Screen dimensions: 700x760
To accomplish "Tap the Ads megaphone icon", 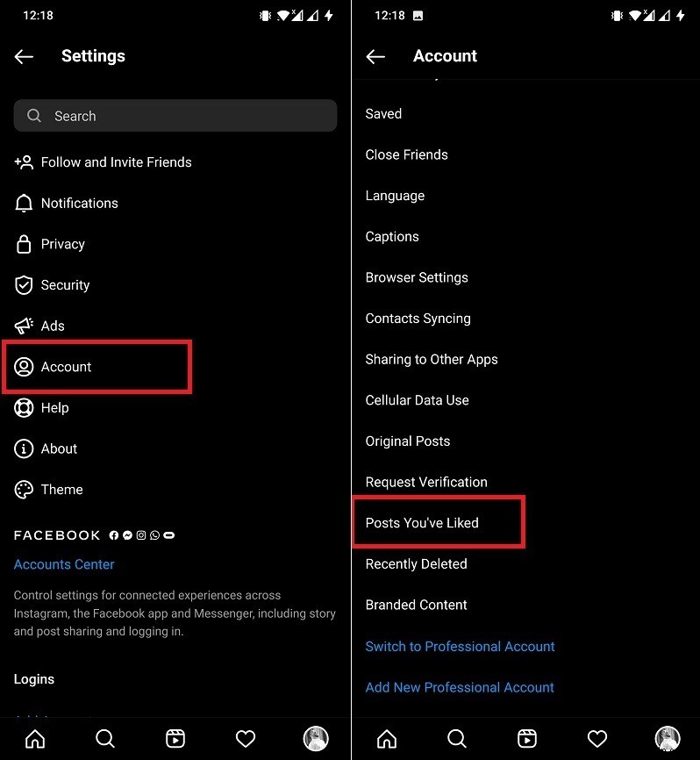I will [24, 326].
